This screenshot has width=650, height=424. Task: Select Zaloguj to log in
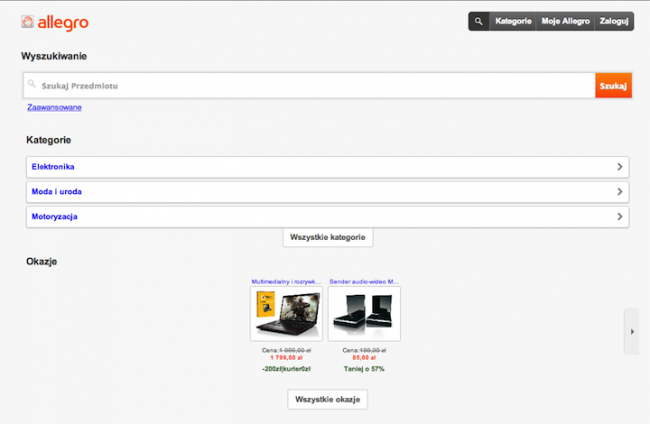614,21
